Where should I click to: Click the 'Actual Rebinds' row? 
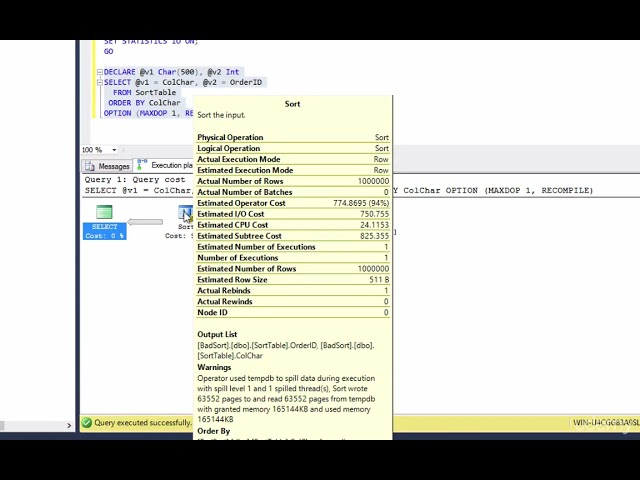coord(293,291)
